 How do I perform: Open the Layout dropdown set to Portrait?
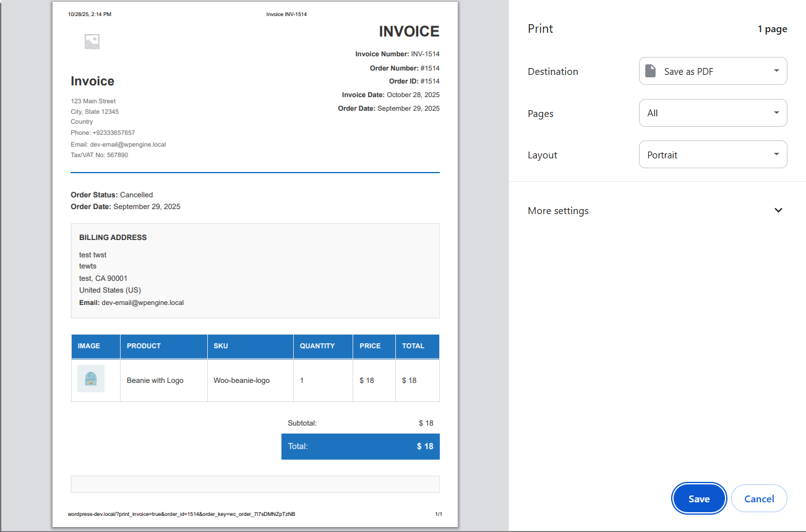click(713, 155)
